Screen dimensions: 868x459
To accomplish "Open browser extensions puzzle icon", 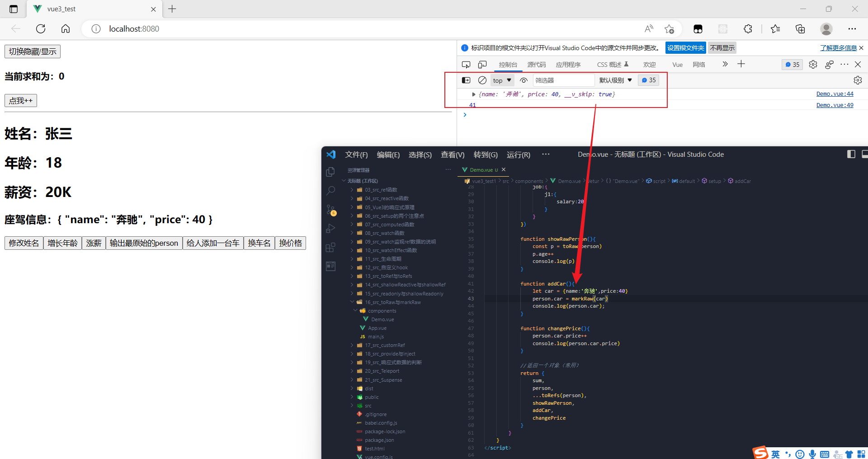I will (748, 29).
